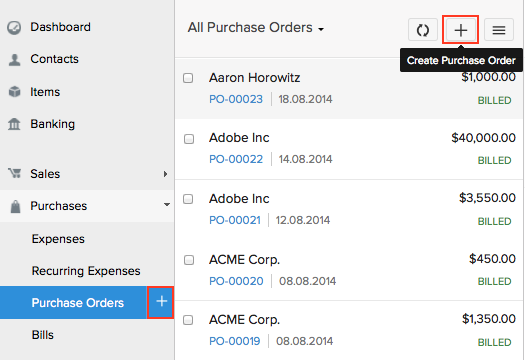Open purchase order PO-00023
The height and width of the screenshot is (360, 525).
click(236, 99)
